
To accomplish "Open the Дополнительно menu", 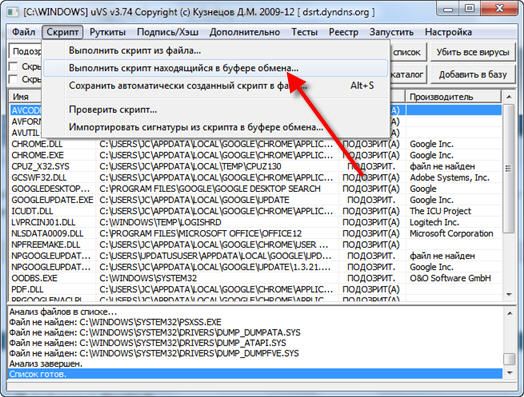I will [x=245, y=32].
